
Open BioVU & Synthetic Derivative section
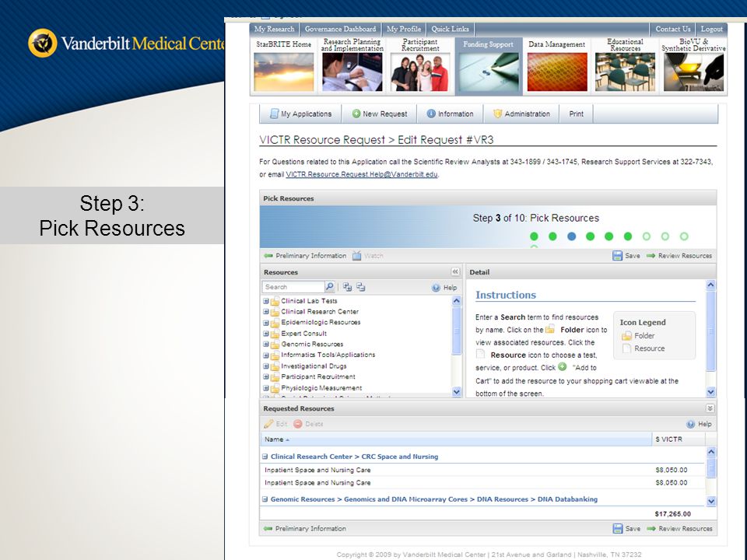[x=693, y=65]
